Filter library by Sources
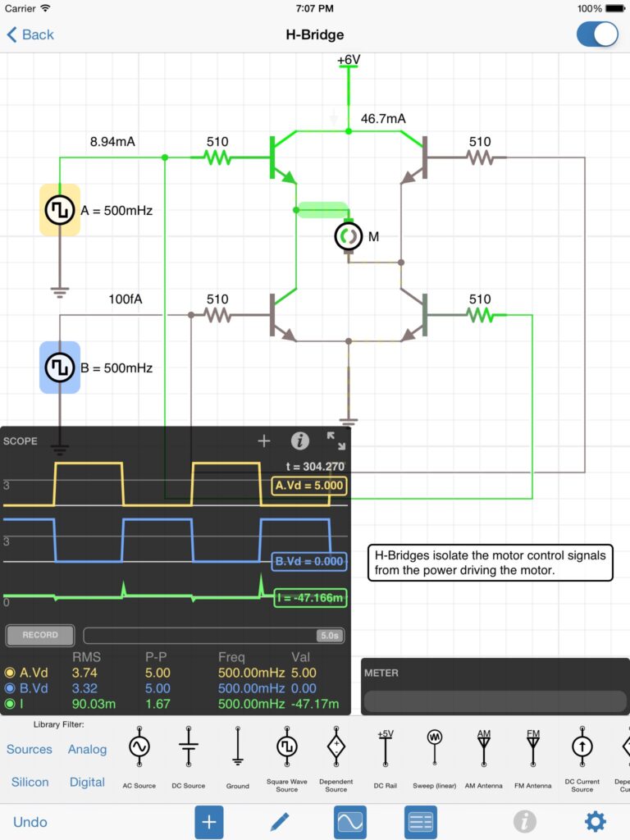Screen dimensions: 630x840 click(x=30, y=749)
